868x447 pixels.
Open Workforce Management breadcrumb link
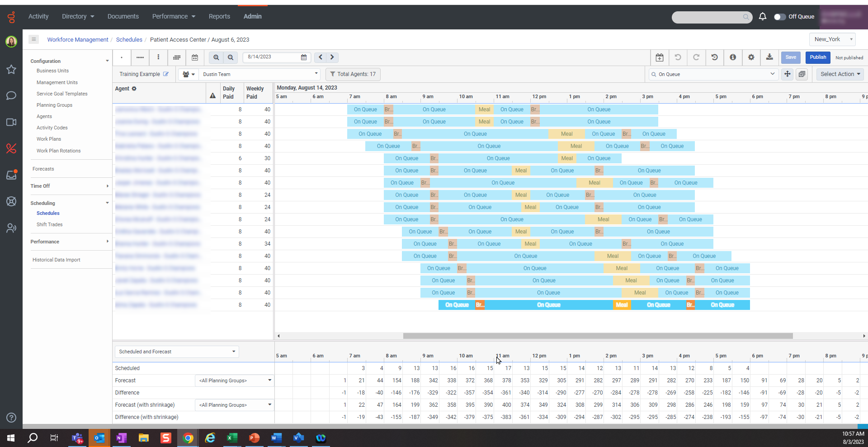78,39
